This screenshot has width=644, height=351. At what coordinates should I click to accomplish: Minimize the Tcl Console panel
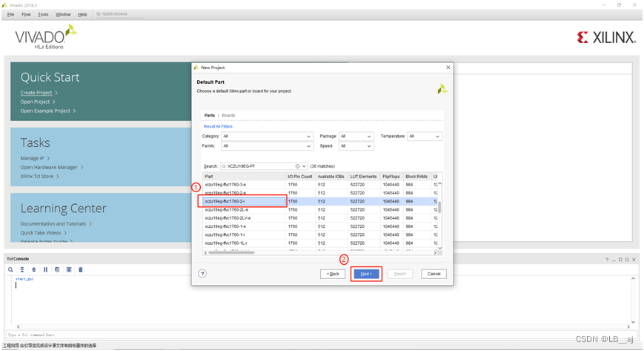[x=614, y=260]
